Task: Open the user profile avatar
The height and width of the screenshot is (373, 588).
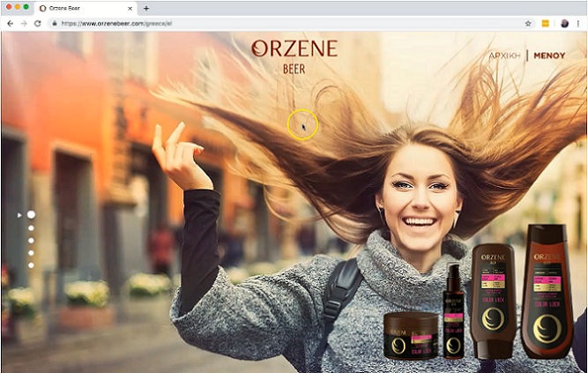Action: [564, 24]
